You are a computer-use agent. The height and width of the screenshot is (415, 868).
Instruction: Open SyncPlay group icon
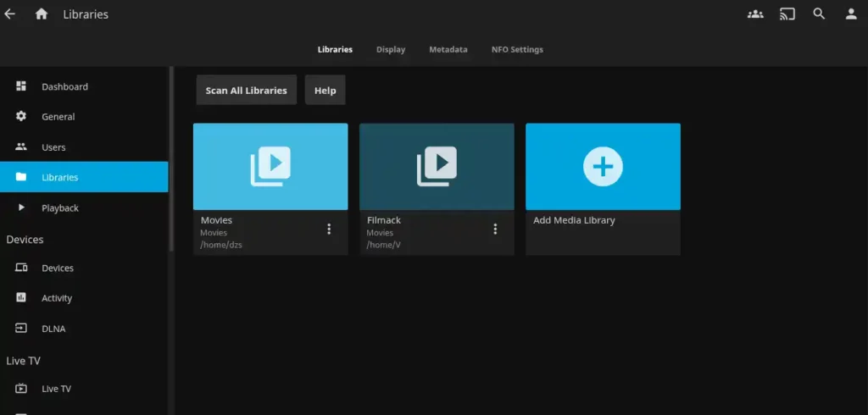click(x=755, y=14)
